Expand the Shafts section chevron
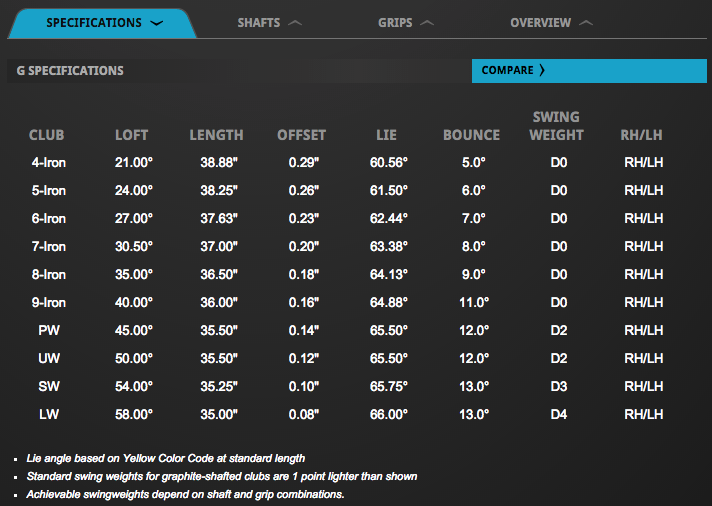 294,23
